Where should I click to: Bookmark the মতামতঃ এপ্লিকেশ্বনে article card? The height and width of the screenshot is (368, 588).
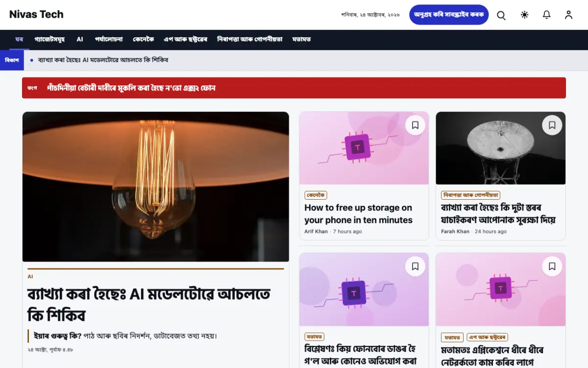click(552, 266)
